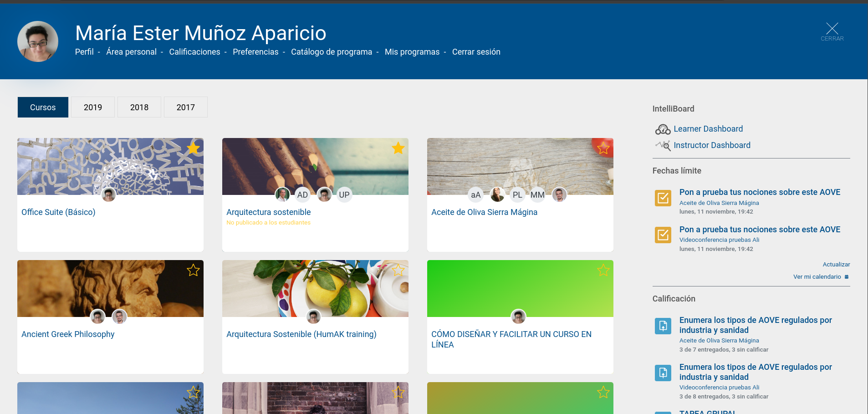Open Catálogo de programa
This screenshot has height=414, width=868.
click(332, 52)
